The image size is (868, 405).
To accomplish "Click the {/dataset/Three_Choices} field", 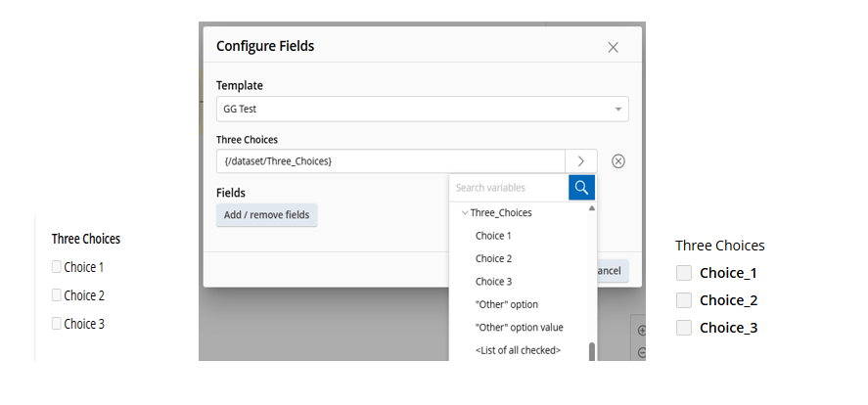I will (x=390, y=161).
